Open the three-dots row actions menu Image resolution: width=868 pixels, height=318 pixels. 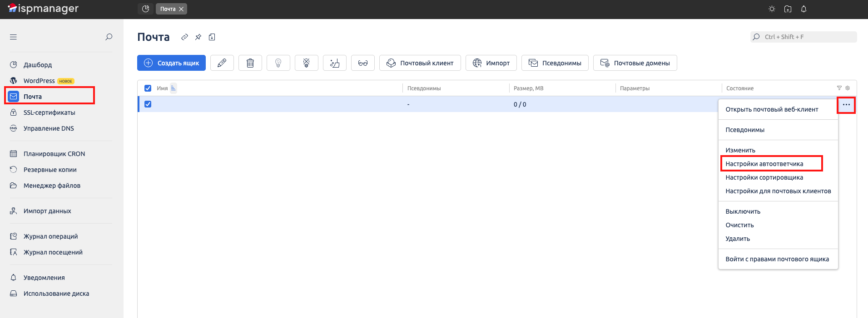click(x=846, y=105)
